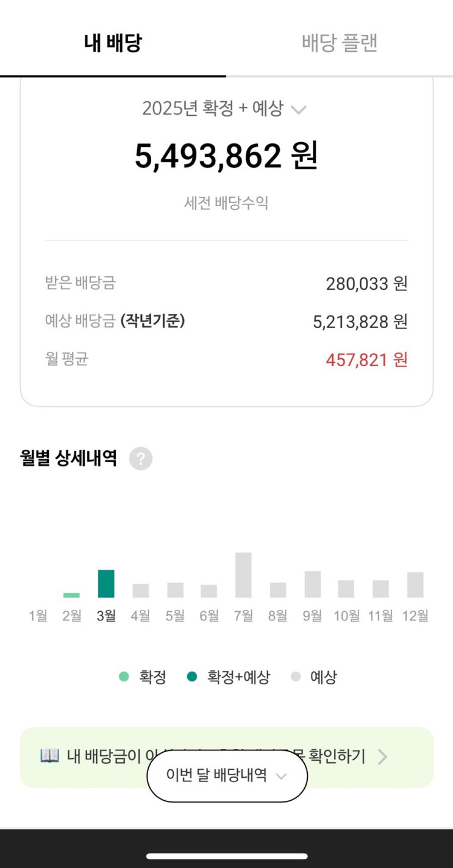This screenshot has width=453, height=868.
Task: Switch to the 배당 플랜 tab
Action: tap(340, 43)
